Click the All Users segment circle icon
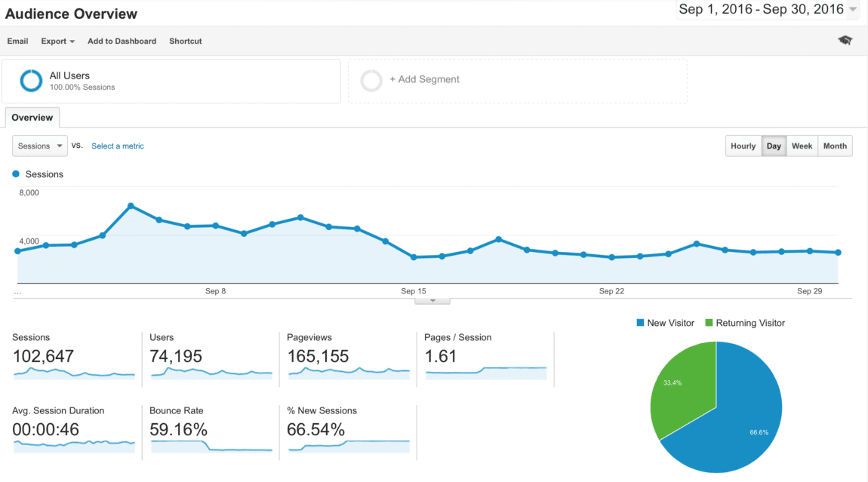 31,81
